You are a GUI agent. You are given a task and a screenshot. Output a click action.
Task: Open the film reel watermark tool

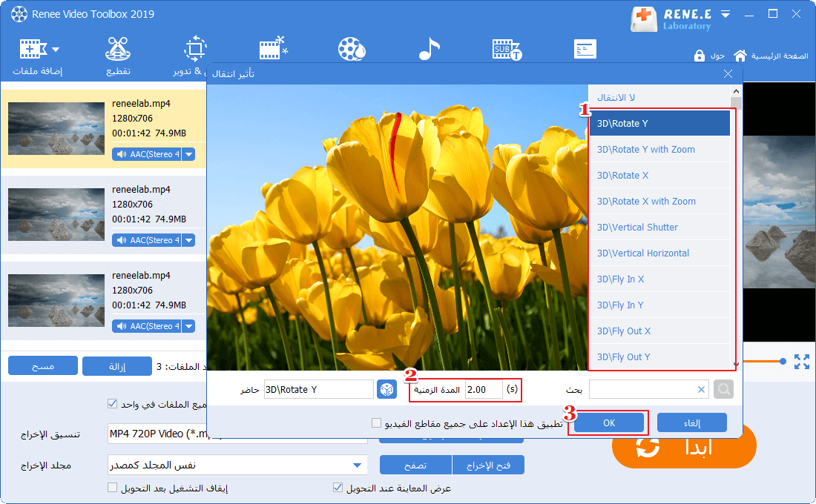point(352,49)
